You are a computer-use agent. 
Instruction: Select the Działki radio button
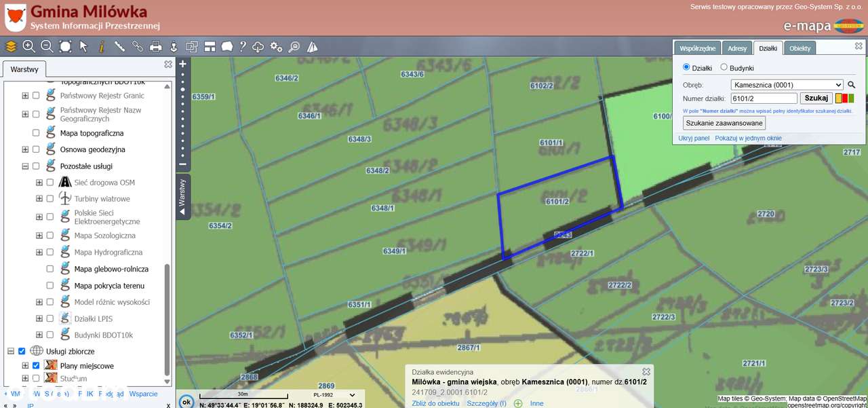(686, 67)
